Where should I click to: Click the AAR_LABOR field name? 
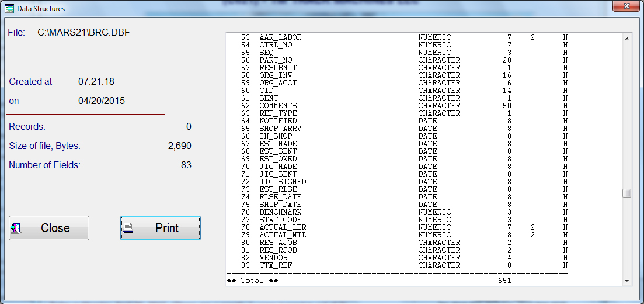point(280,37)
